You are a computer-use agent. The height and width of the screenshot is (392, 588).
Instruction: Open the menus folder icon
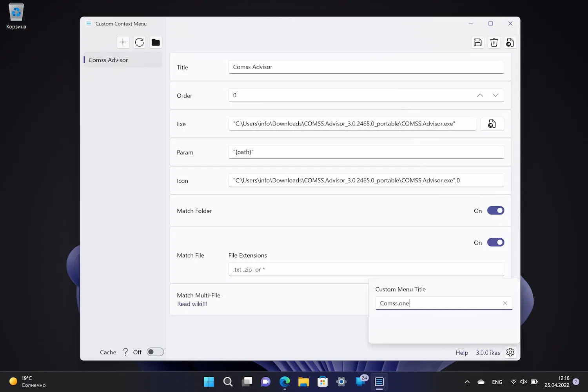[x=156, y=42]
